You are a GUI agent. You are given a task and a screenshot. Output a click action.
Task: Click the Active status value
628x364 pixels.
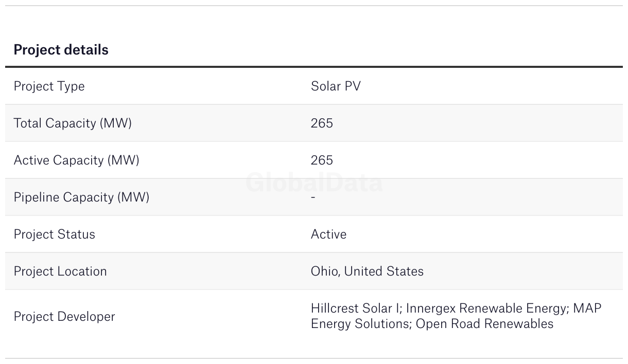coord(328,234)
